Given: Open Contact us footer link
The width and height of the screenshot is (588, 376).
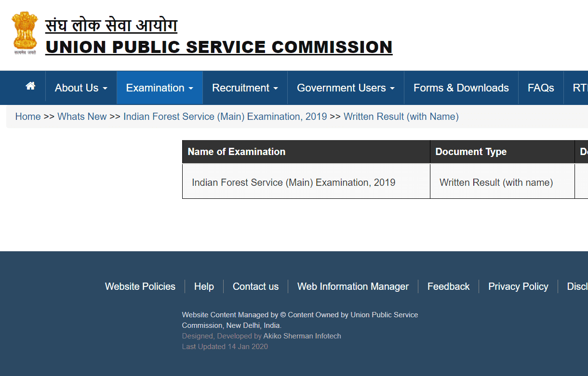Looking at the screenshot, I should coord(255,286).
